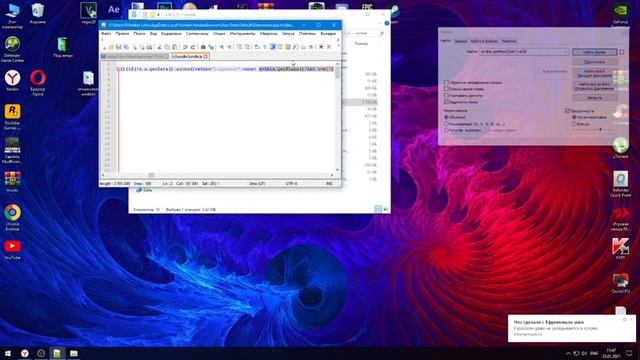
Task: Cut selection with the scissors icon
Action: pyautogui.click(x=159, y=47)
